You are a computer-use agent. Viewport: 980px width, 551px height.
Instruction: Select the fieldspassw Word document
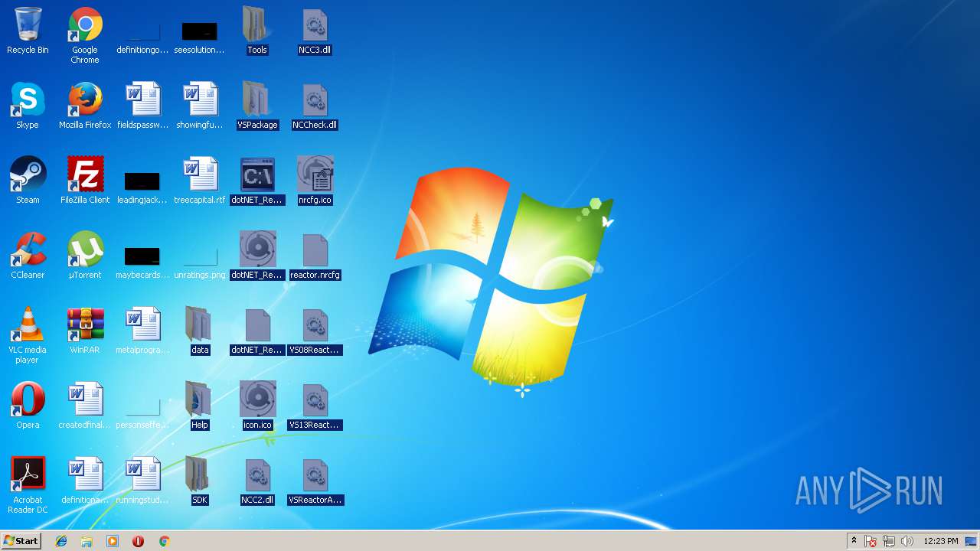point(142,106)
